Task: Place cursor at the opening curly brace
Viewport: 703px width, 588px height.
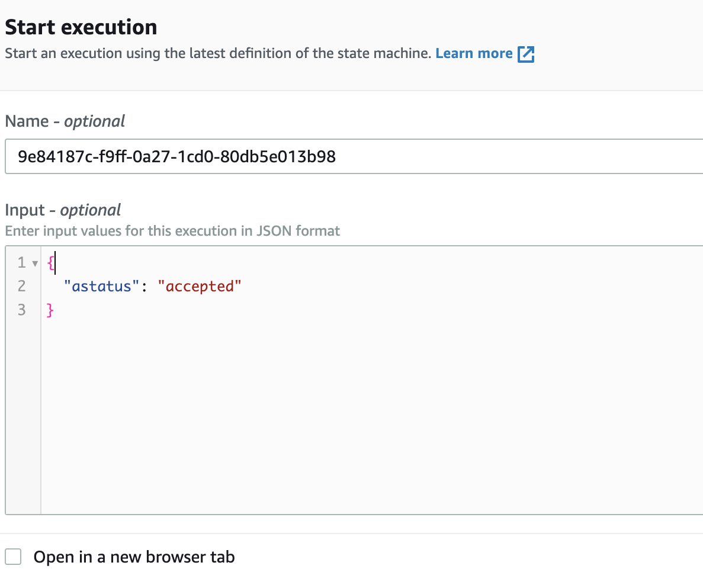Action: 50,262
